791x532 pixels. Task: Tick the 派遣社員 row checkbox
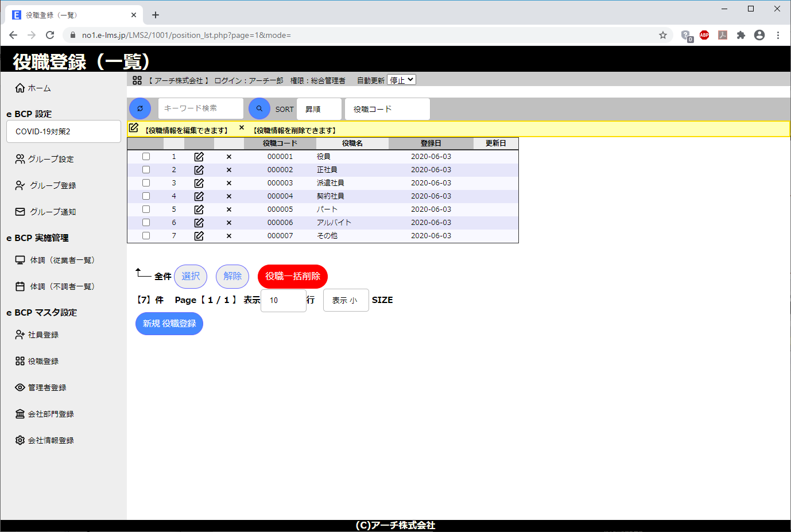click(x=146, y=183)
